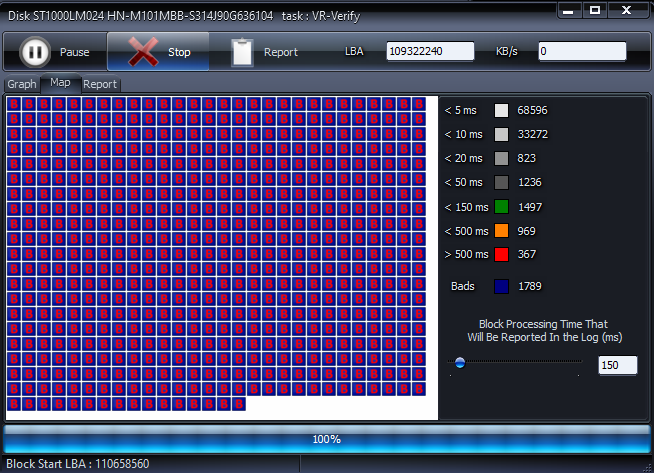This screenshot has width=654, height=473.
Task: Click the Pause label text
Action: (75, 52)
